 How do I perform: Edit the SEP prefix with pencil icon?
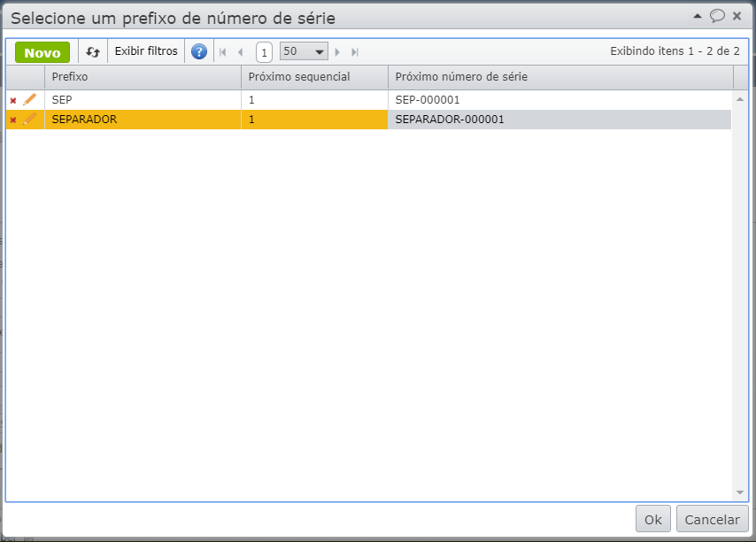30,100
